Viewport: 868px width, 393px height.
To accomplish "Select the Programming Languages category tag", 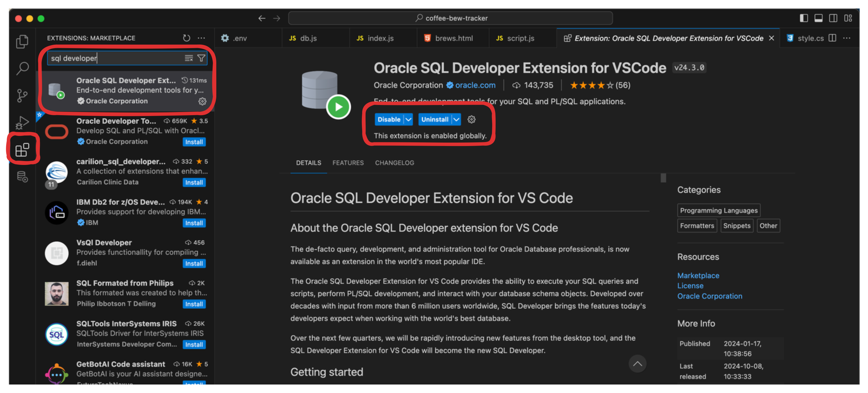I will tap(719, 211).
